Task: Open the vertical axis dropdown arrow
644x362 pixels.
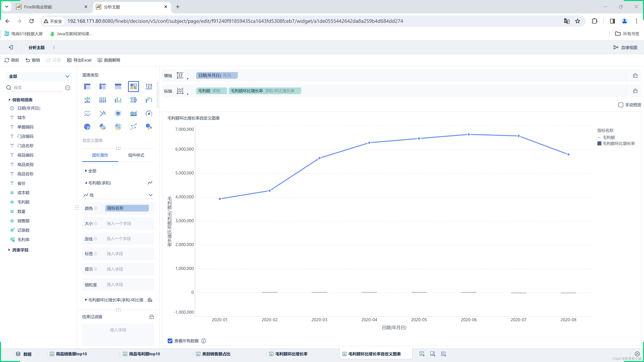Action: point(188,94)
